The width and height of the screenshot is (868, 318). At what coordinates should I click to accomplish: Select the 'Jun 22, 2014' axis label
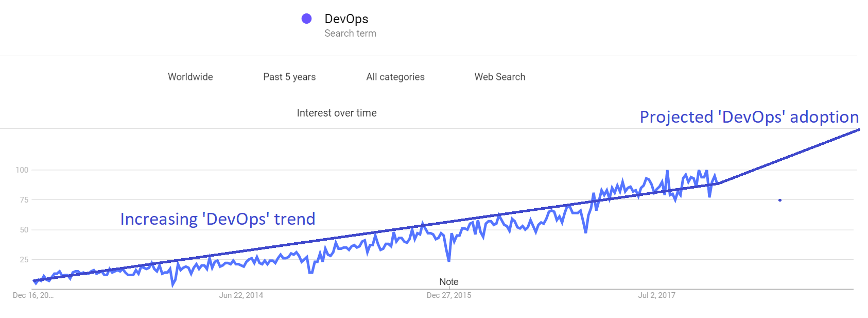click(x=241, y=295)
